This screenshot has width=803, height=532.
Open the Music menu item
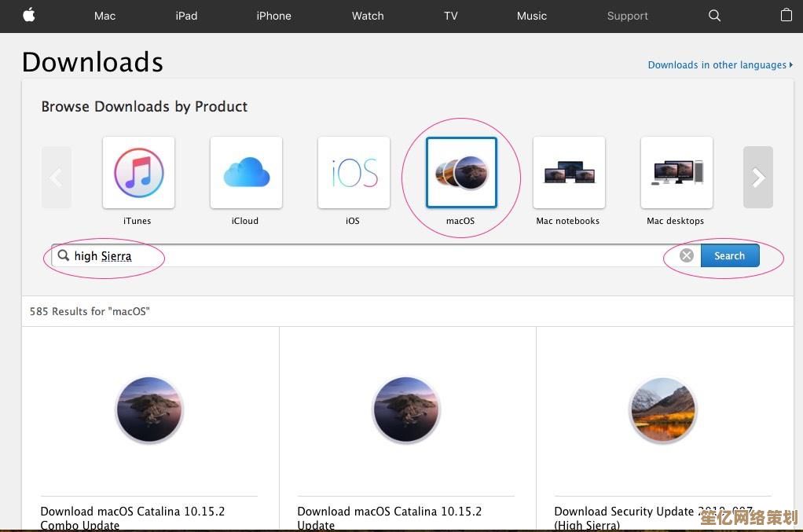click(x=532, y=16)
